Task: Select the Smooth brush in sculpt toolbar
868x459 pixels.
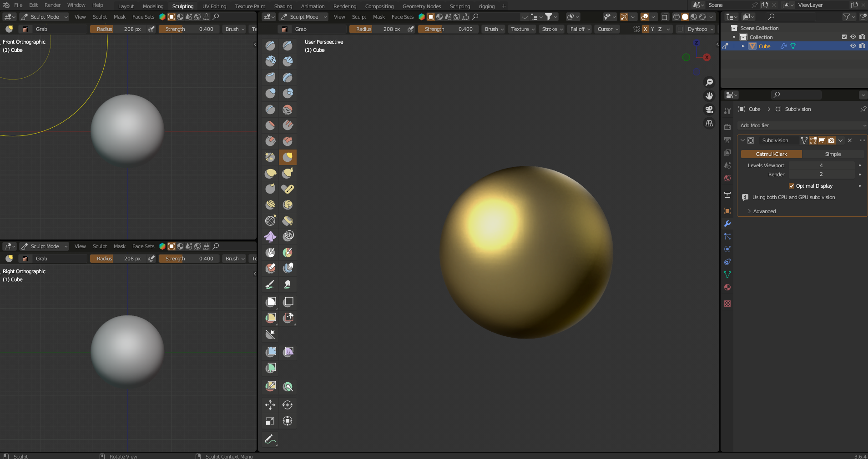Action: click(288, 109)
